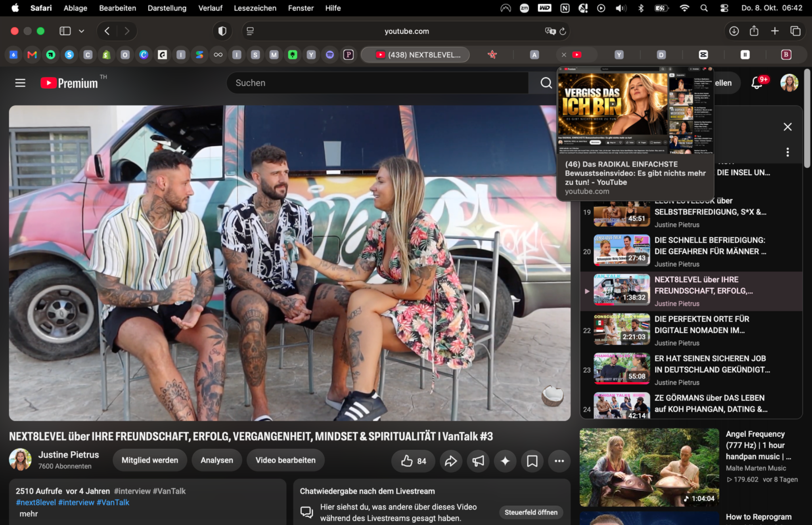Viewport: 812px width, 525px height.
Task: Go back with Safari back arrow
Action: (107, 31)
